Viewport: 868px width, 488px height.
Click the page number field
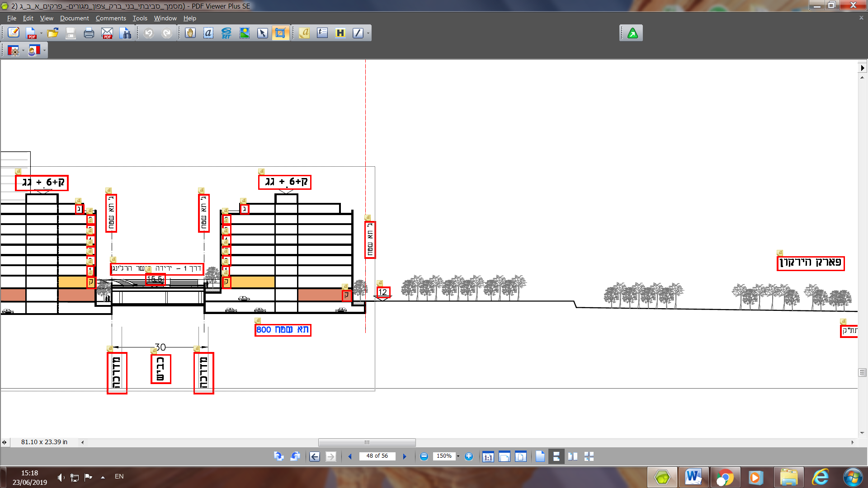[377, 456]
